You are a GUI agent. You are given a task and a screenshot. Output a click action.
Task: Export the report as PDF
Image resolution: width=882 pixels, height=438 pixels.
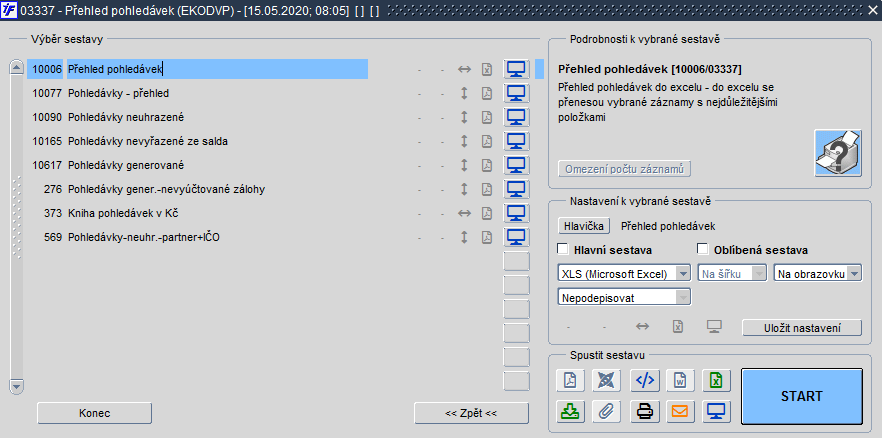(x=570, y=381)
